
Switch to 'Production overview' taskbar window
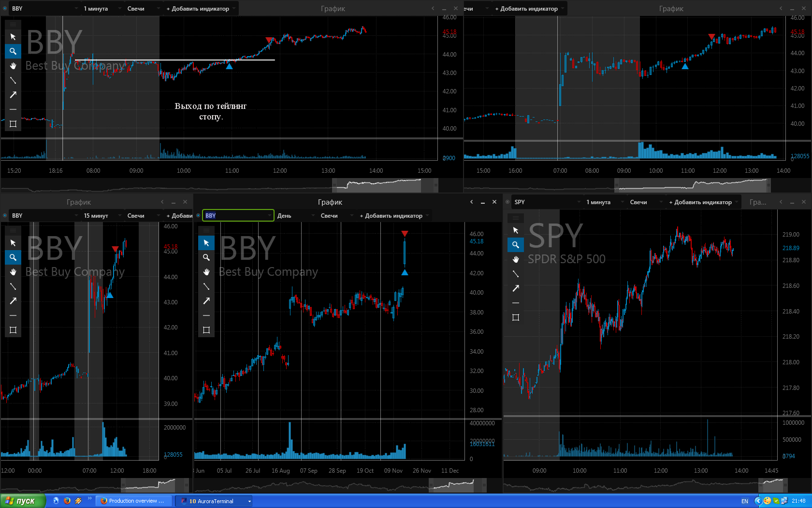134,501
